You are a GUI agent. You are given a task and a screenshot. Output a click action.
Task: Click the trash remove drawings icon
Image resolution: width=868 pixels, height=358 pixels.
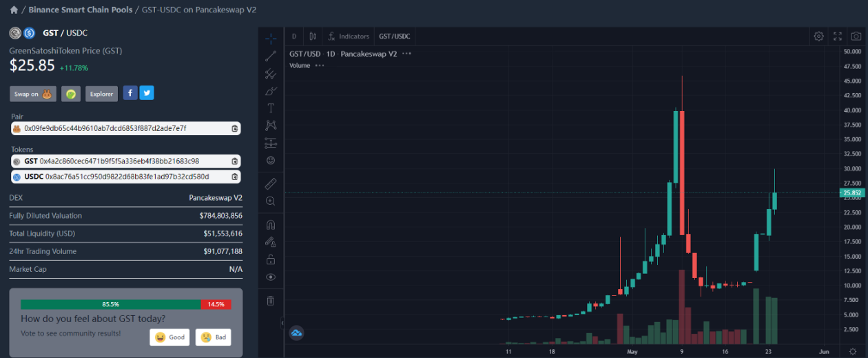[x=271, y=301]
